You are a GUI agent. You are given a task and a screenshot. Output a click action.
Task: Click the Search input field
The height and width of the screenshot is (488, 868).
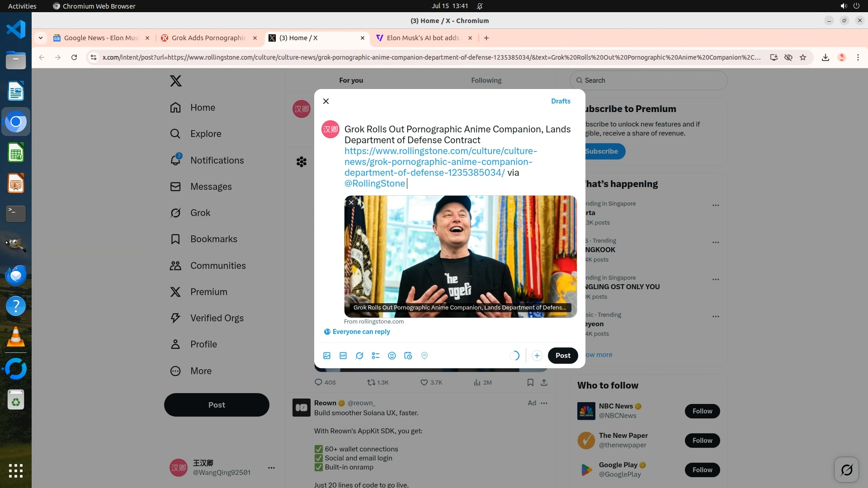pyautogui.click(x=649, y=80)
